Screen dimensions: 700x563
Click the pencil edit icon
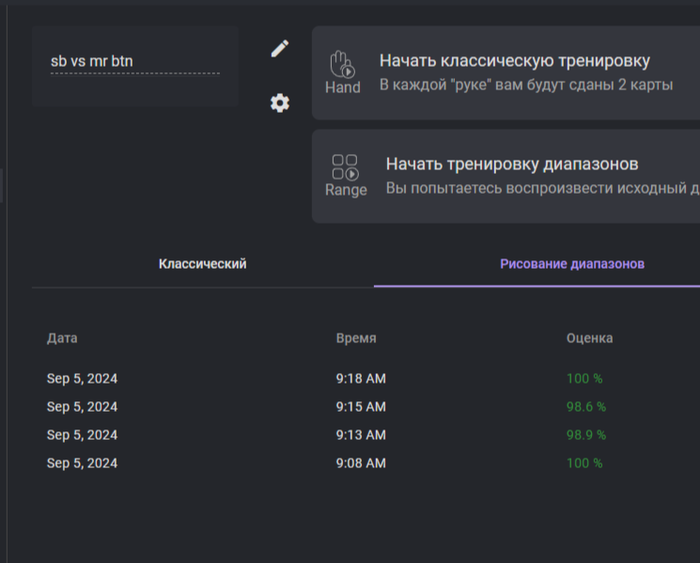[x=280, y=49]
